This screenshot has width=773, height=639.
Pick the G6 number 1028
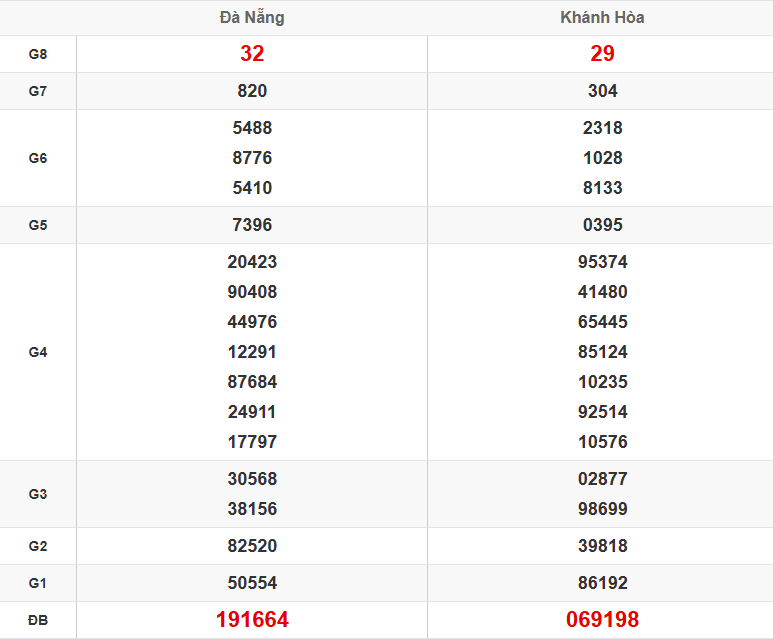602,158
